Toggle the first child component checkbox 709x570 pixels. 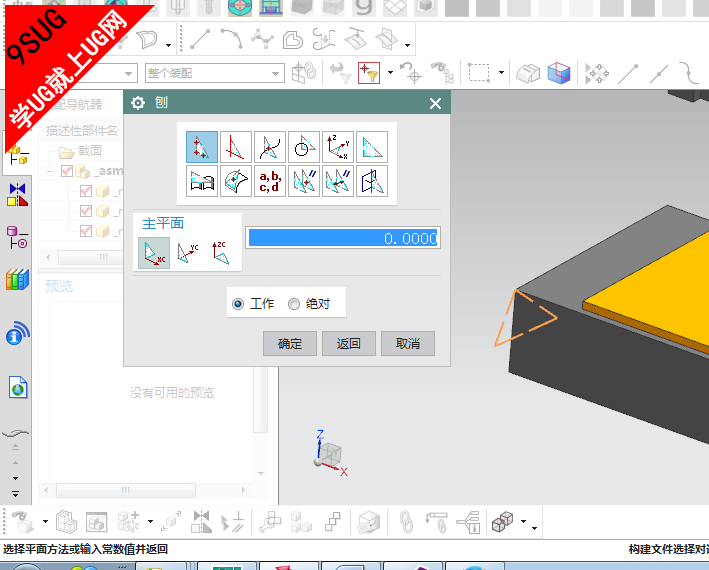(x=85, y=191)
